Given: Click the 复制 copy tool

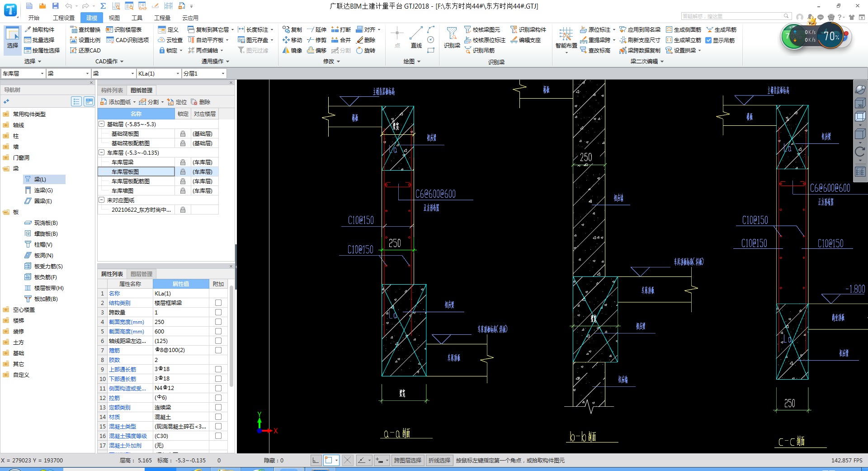Looking at the screenshot, I should pyautogui.click(x=292, y=29).
